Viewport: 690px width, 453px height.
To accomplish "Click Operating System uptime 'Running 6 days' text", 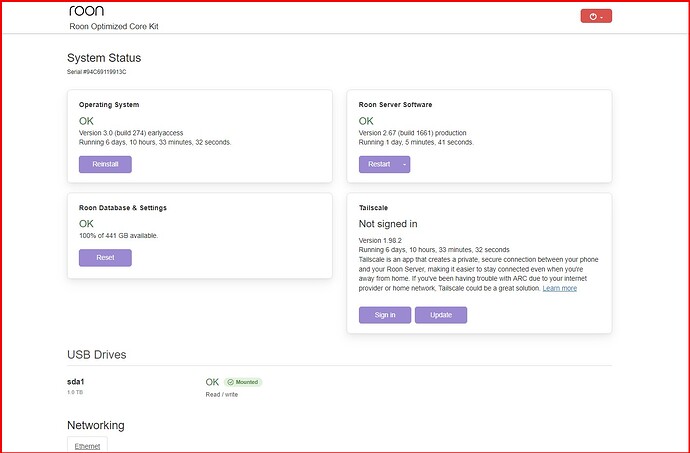I will click(155, 142).
